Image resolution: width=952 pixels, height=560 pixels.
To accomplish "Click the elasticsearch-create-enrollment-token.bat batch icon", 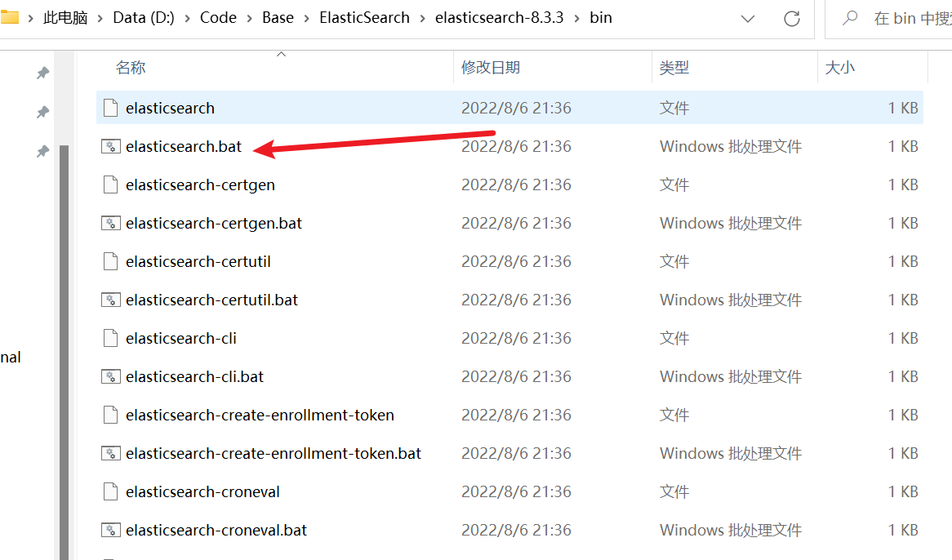I will 110,453.
